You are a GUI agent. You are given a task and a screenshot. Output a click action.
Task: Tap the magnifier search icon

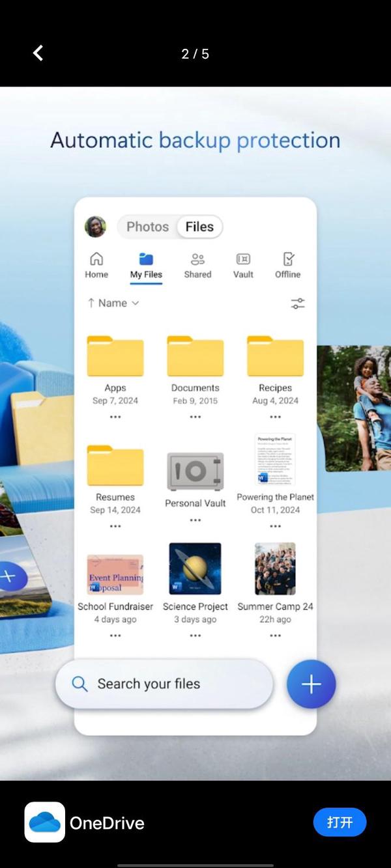[80, 684]
